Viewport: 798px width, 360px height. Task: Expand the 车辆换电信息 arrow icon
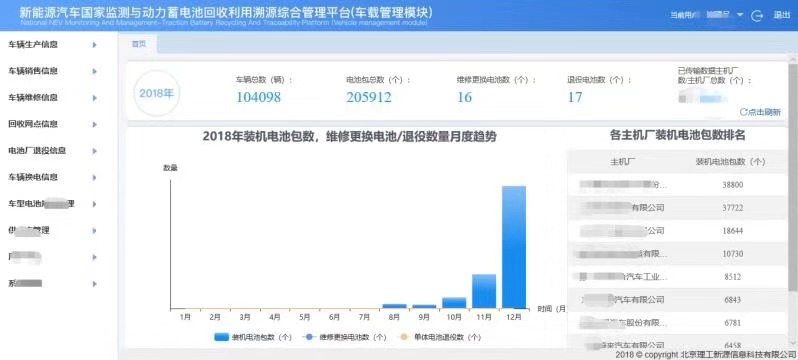95,178
